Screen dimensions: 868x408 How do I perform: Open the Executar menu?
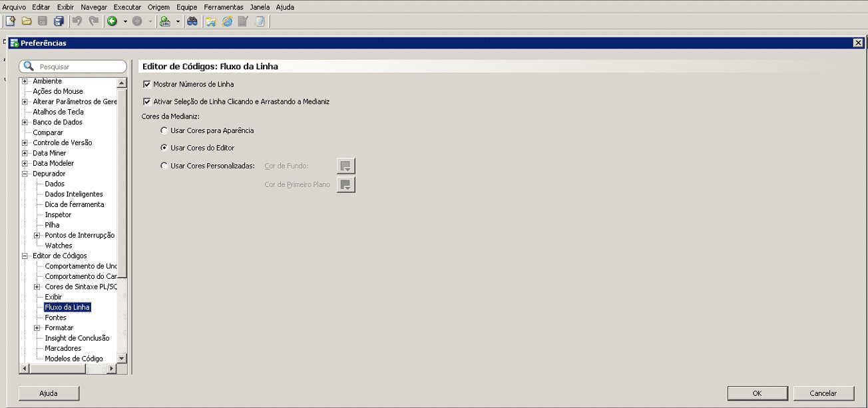point(126,7)
